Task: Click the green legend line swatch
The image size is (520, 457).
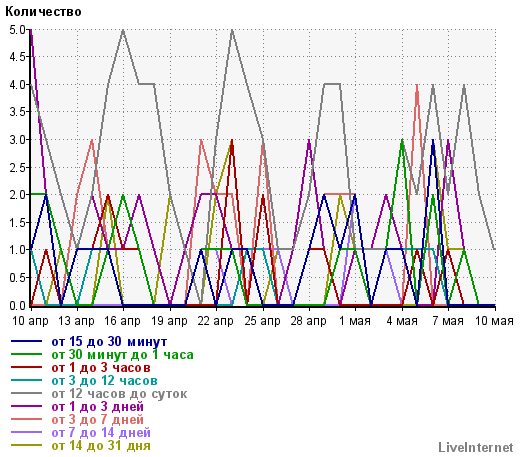Action: tap(27, 354)
